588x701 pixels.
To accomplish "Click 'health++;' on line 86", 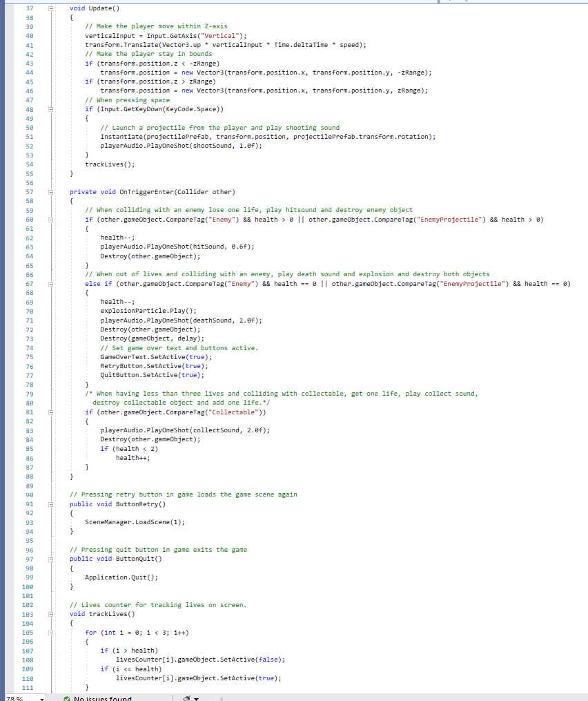I will tap(133, 458).
